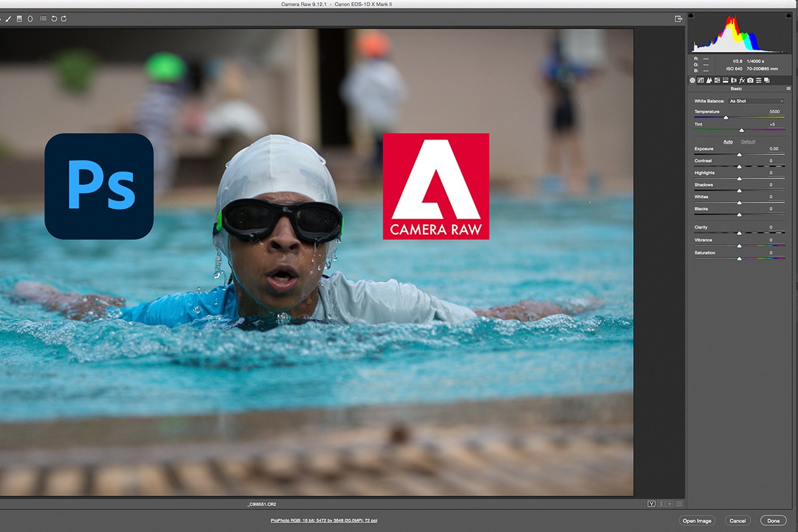Toggle shadow clipping warning in histogram
The width and height of the screenshot is (798, 532).
(692, 15)
